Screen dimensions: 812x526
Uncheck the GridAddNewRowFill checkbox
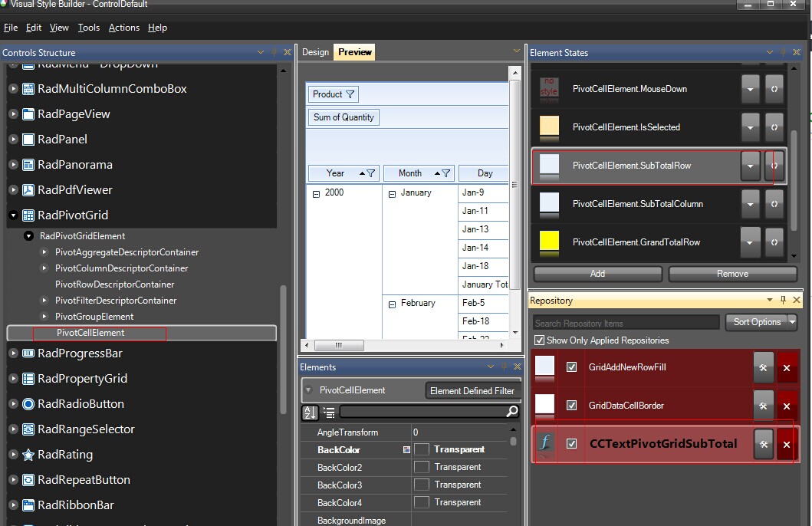point(572,367)
